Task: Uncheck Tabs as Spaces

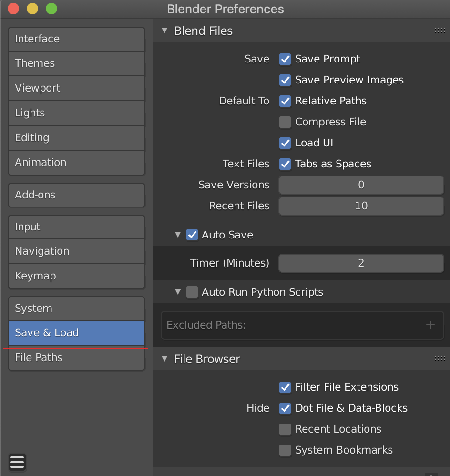Action: pos(285,164)
